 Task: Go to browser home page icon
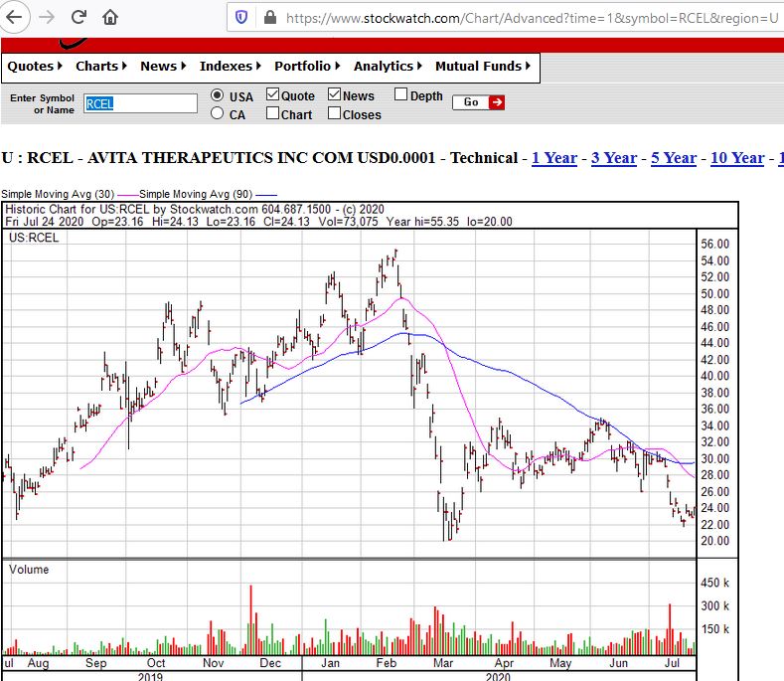(110, 18)
